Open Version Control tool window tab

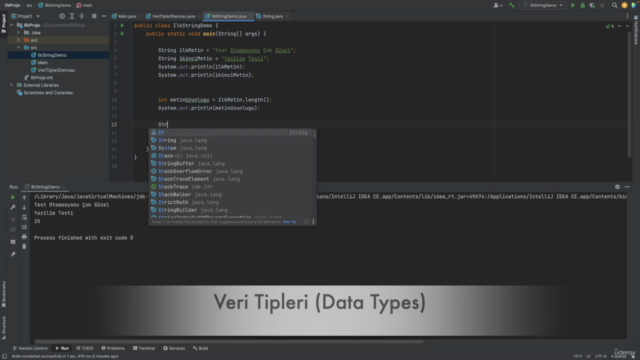(30, 348)
